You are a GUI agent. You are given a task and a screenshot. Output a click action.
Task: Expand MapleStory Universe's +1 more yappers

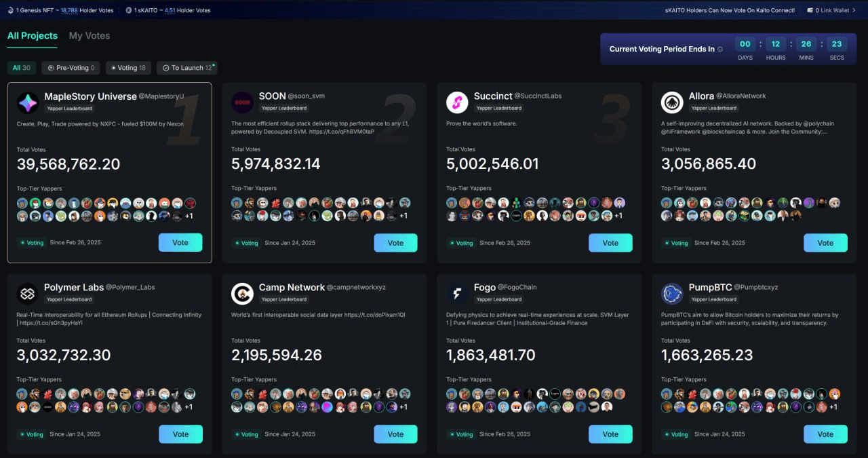pyautogui.click(x=189, y=216)
